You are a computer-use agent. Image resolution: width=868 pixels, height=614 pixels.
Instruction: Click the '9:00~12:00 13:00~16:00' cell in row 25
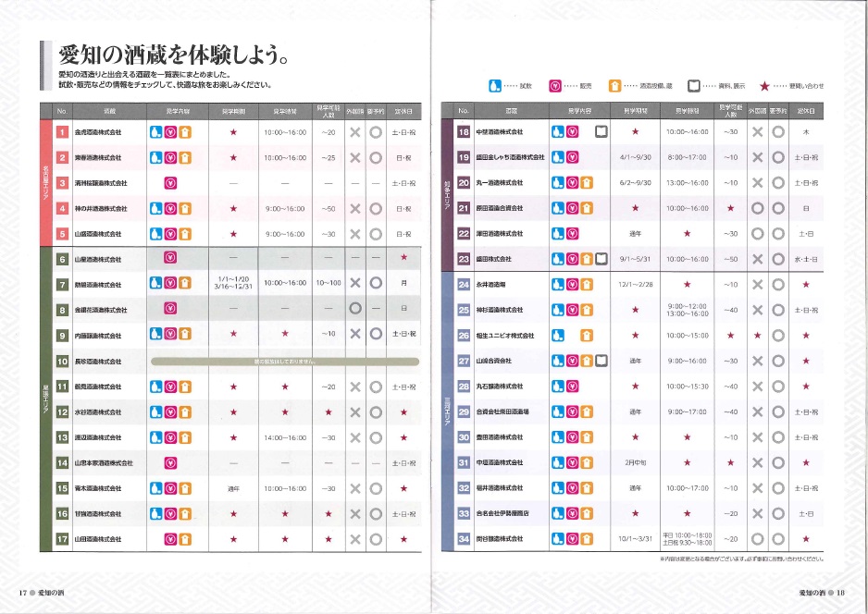(x=687, y=310)
